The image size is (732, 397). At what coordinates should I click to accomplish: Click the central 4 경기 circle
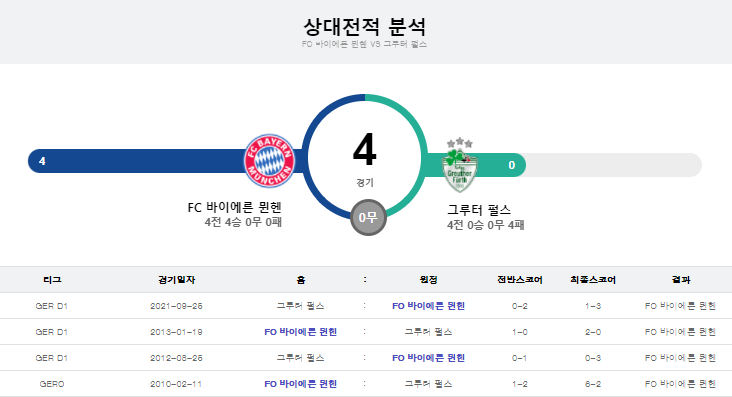pyautogui.click(x=365, y=157)
